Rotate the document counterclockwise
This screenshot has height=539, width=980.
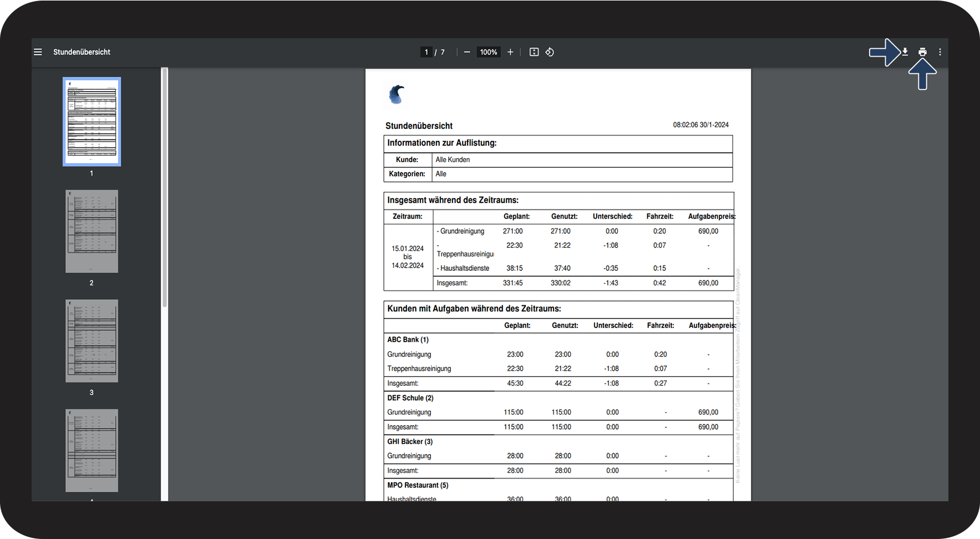click(550, 52)
